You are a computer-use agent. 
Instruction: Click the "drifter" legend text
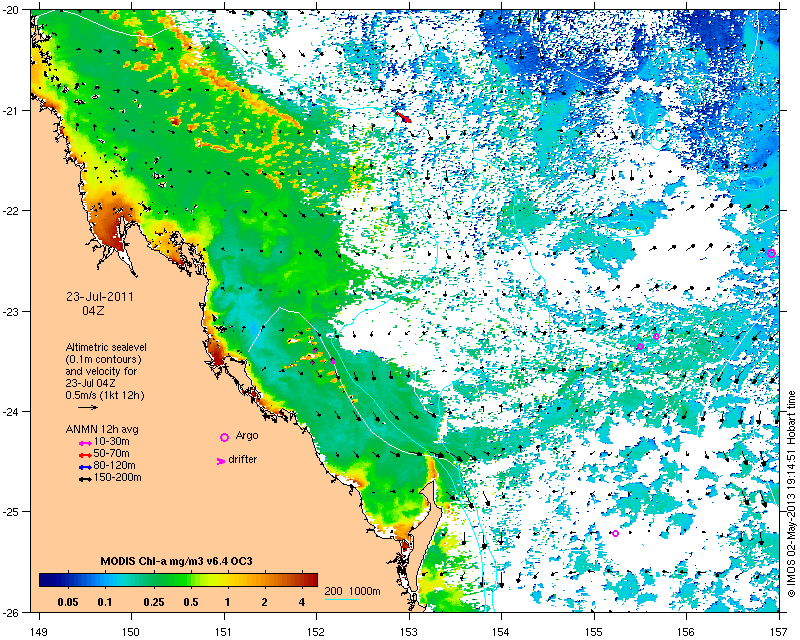[242, 459]
